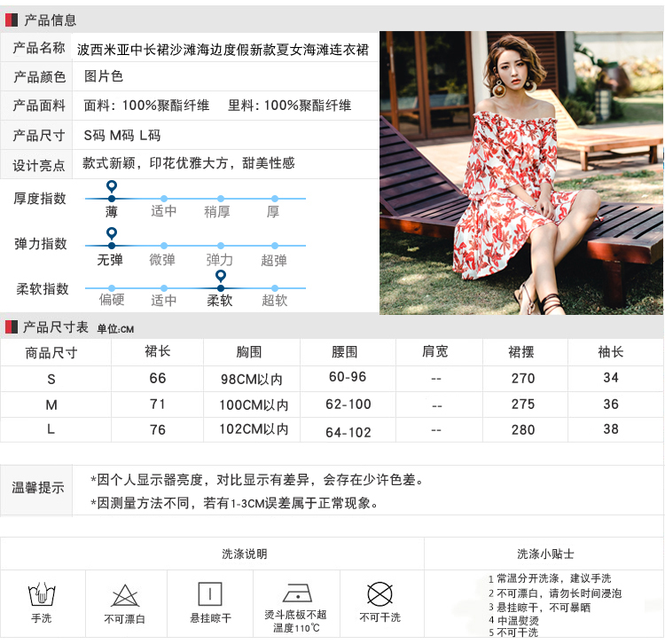The height and width of the screenshot is (644, 665).
Task: Select 偏硬 point on the 柔软指数 slider
Action: click(x=111, y=288)
